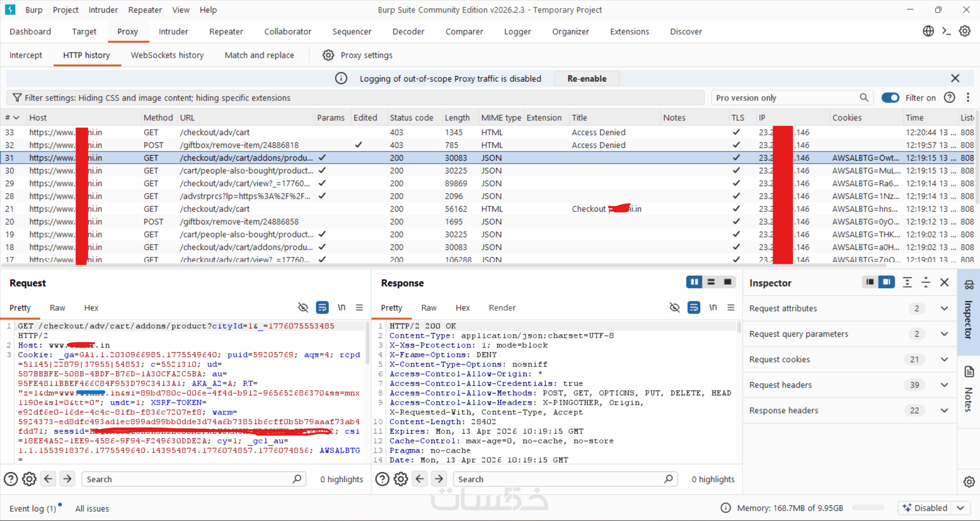The image size is (980, 521).
Task: Click the info icon next to Memory usage
Action: [x=725, y=508]
